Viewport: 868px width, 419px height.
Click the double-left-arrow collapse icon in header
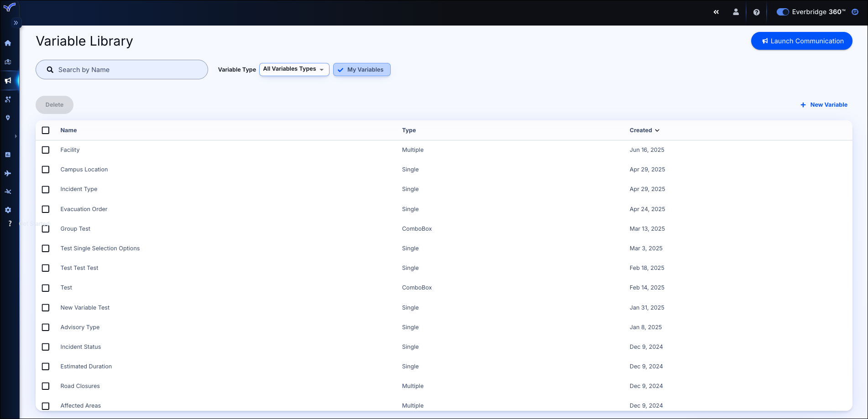tap(716, 12)
